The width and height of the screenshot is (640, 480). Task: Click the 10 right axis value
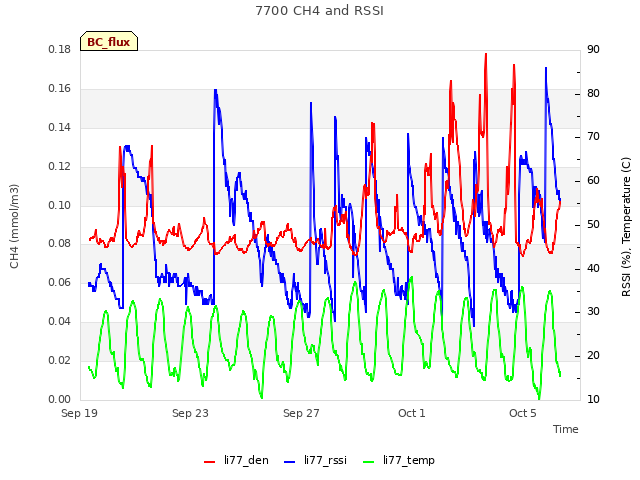(593, 399)
